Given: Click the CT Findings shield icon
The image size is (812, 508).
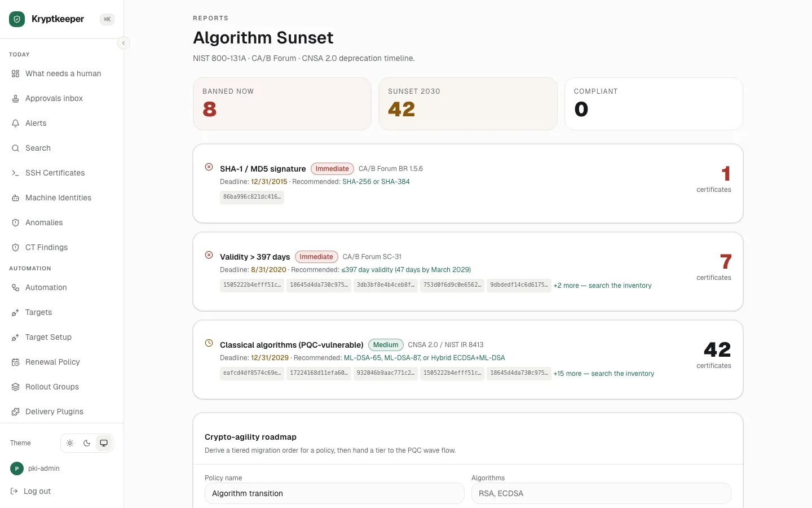Looking at the screenshot, I should pos(16,247).
